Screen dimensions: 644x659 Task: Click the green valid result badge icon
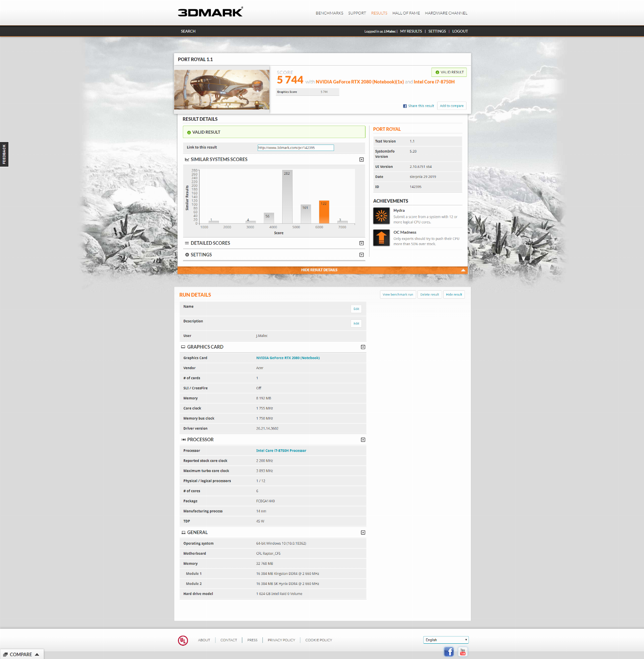point(189,132)
